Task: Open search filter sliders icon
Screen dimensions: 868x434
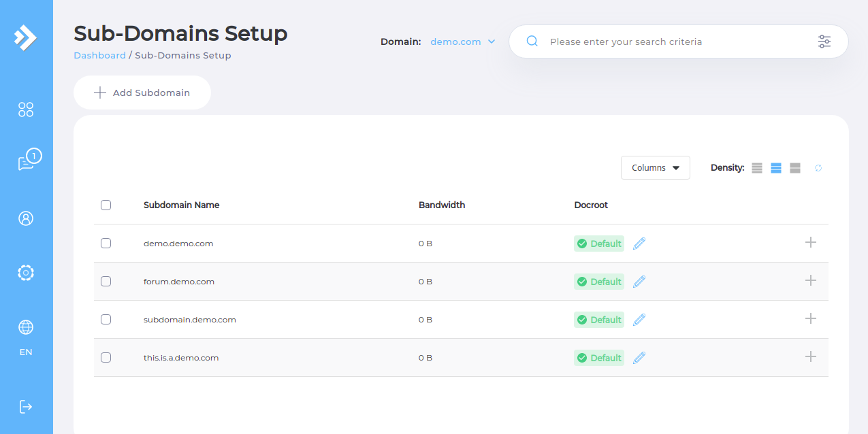Action: 824,41
